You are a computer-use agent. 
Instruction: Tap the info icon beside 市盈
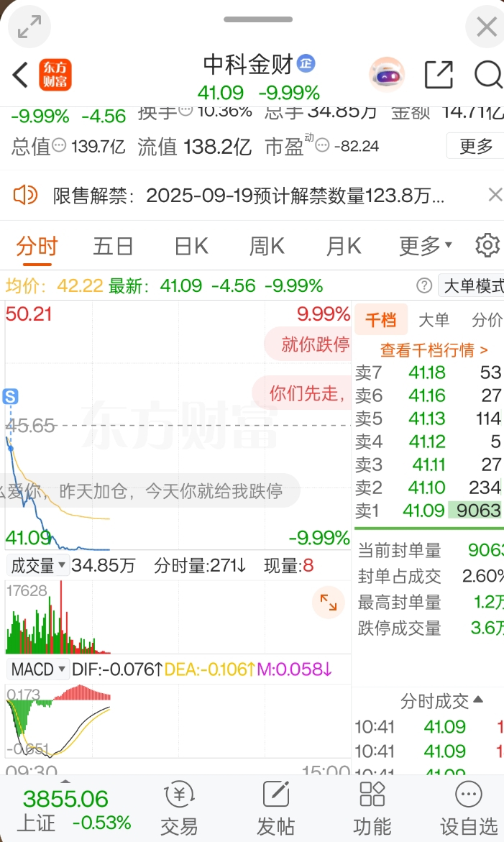pyautogui.click(x=321, y=145)
